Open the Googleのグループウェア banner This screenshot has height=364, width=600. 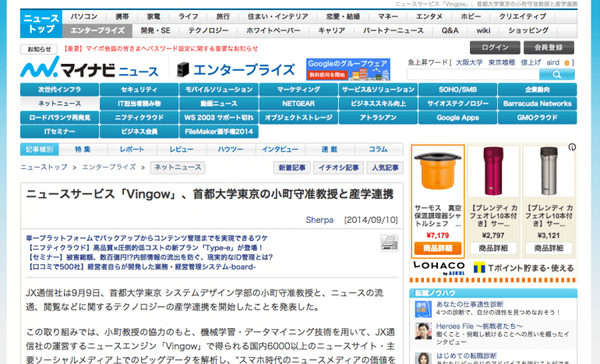(x=348, y=69)
